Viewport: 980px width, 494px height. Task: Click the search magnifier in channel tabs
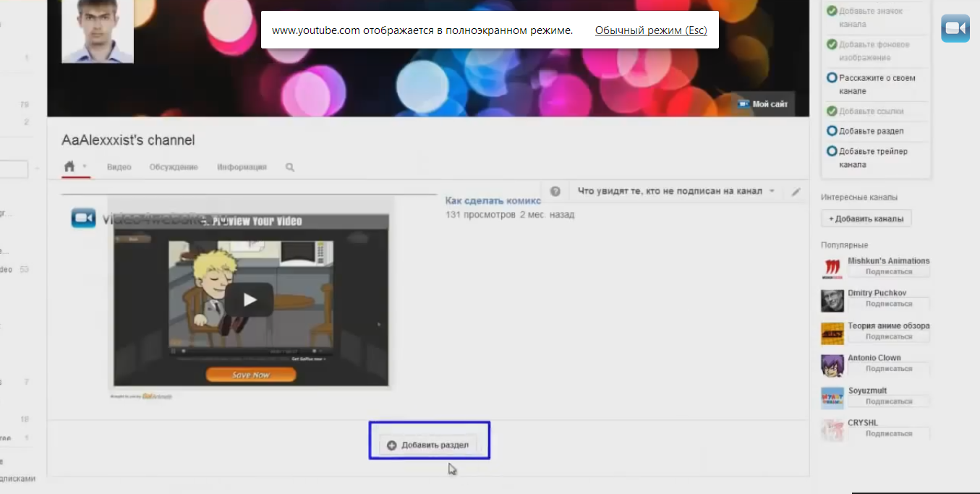[290, 167]
